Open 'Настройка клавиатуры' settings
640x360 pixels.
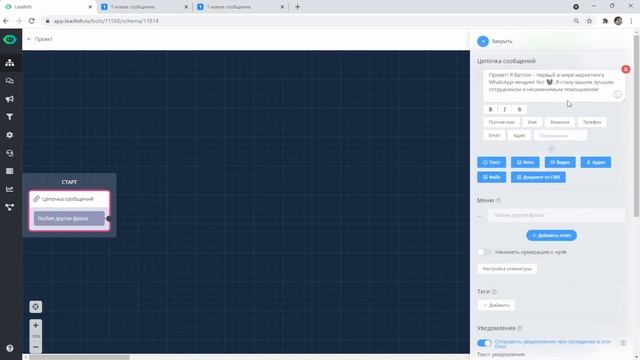pyautogui.click(x=507, y=269)
